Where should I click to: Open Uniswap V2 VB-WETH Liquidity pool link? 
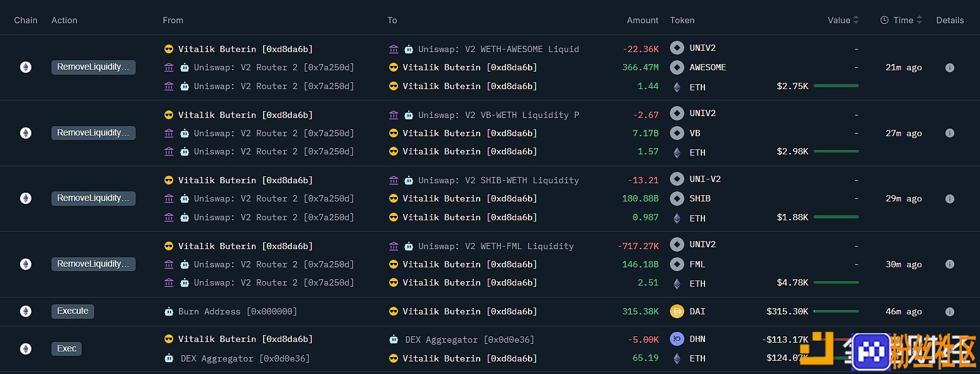point(499,115)
